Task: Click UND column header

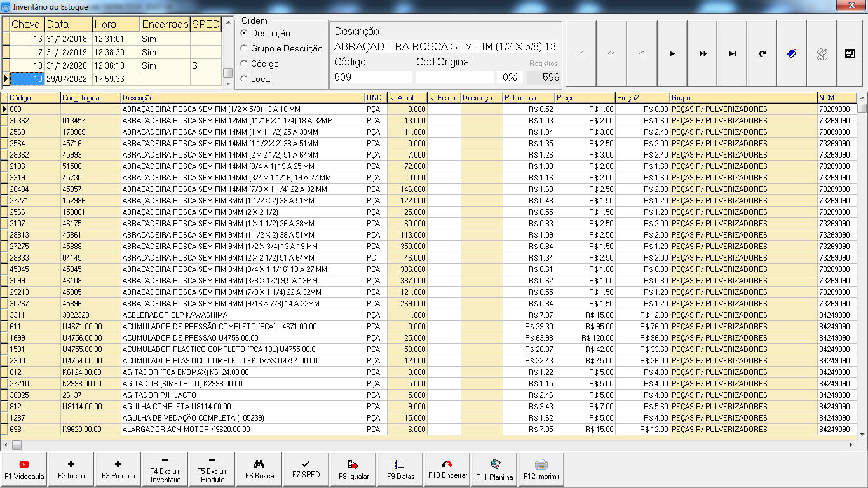Action: 376,98
